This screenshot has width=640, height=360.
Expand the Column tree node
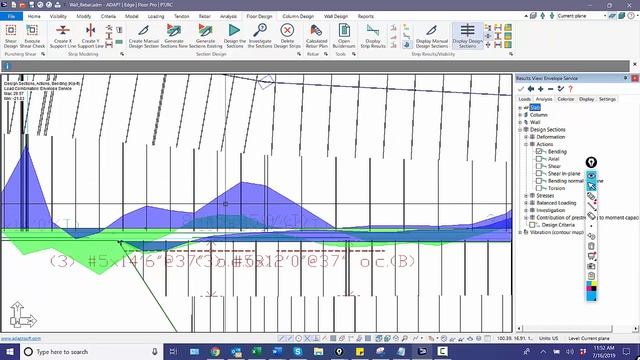coord(520,115)
